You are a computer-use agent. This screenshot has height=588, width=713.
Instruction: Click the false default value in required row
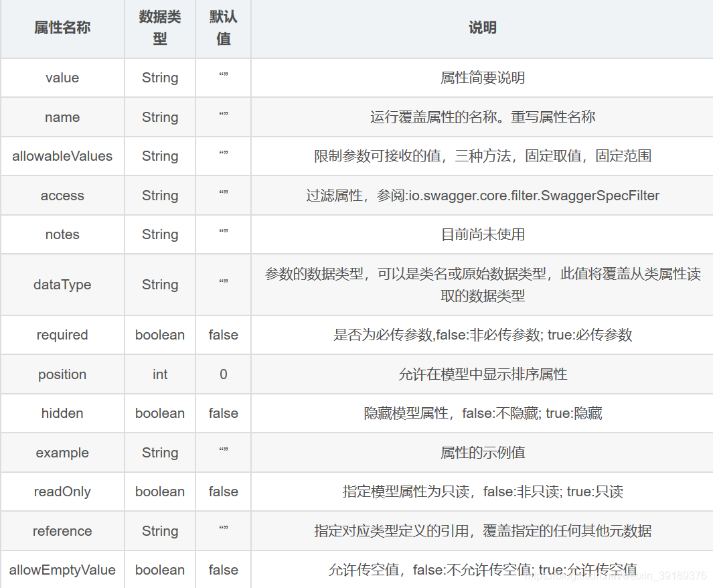point(223,334)
